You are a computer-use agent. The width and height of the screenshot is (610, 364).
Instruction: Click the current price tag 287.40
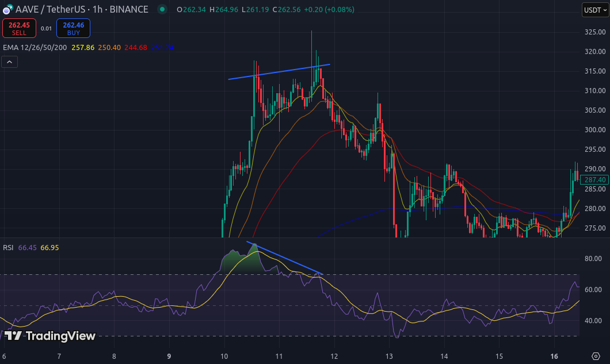[593, 179]
